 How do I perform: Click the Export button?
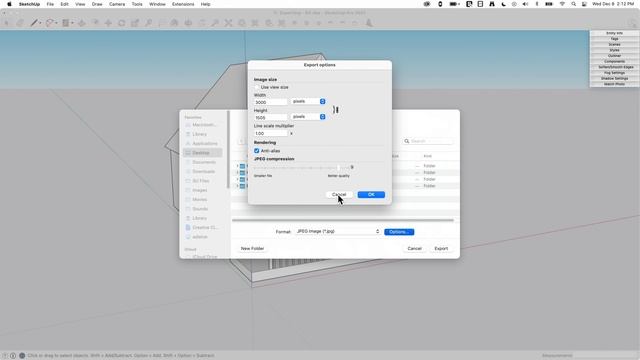tap(441, 249)
